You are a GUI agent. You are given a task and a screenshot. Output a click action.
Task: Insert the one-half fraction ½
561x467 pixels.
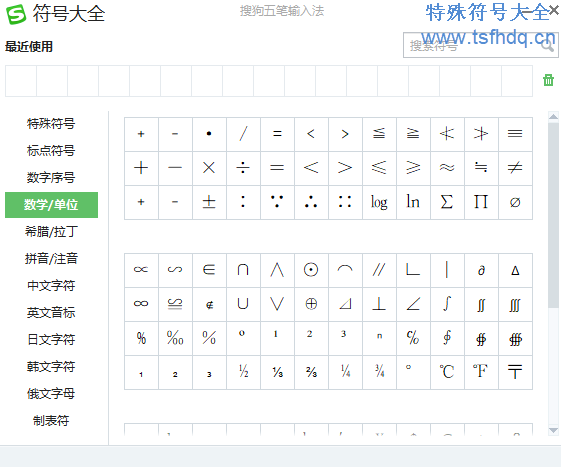(243, 372)
